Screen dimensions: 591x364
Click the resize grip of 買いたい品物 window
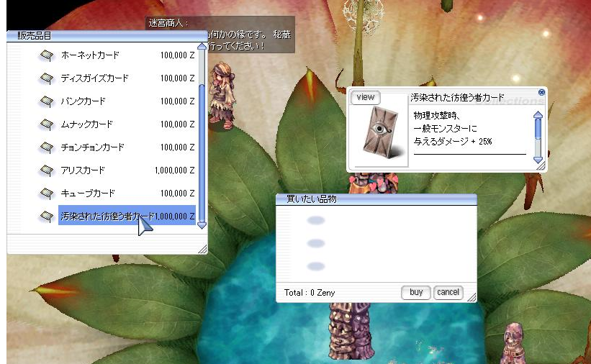coord(472,297)
